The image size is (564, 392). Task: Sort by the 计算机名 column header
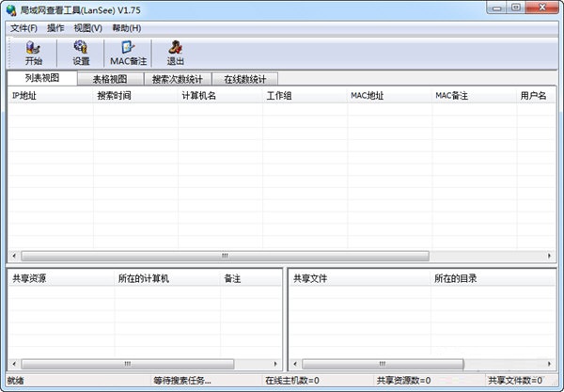point(220,96)
